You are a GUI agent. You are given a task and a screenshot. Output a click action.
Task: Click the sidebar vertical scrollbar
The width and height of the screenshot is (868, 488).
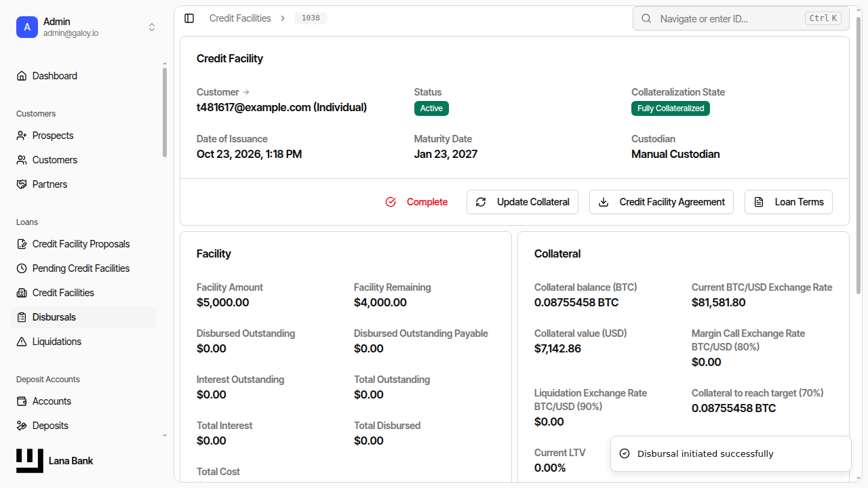164,113
